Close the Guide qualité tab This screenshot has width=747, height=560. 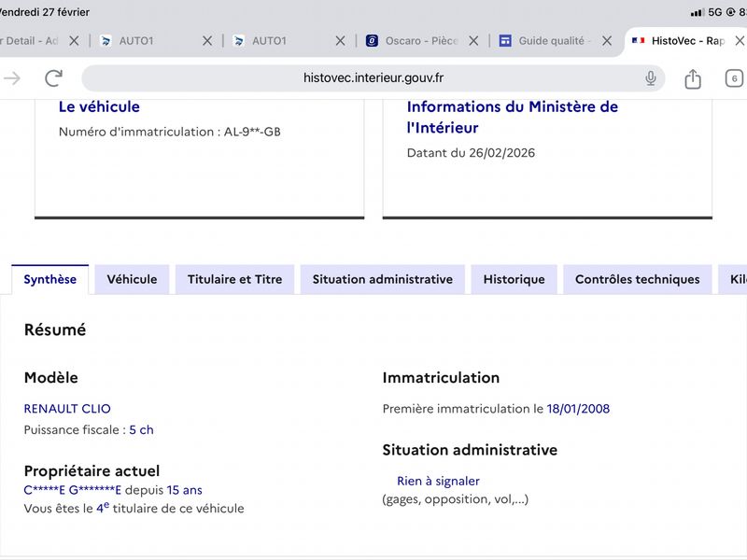607,41
